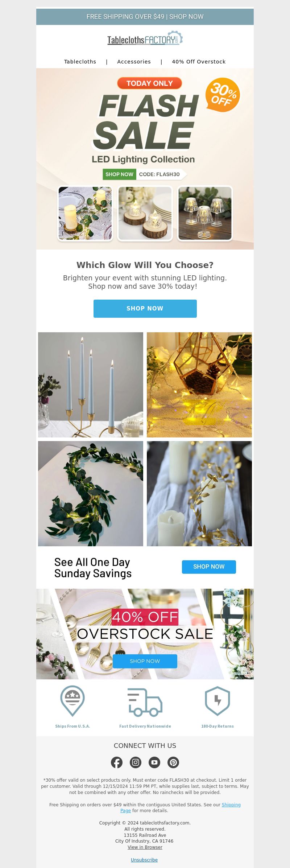Click the Fast Delivery truck icon

145,702
